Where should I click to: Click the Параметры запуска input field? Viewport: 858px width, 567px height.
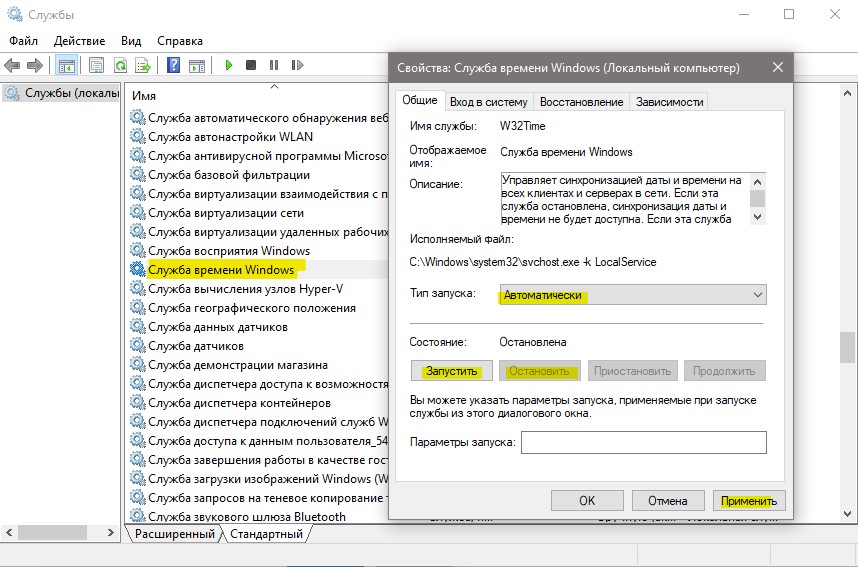pyautogui.click(x=644, y=442)
